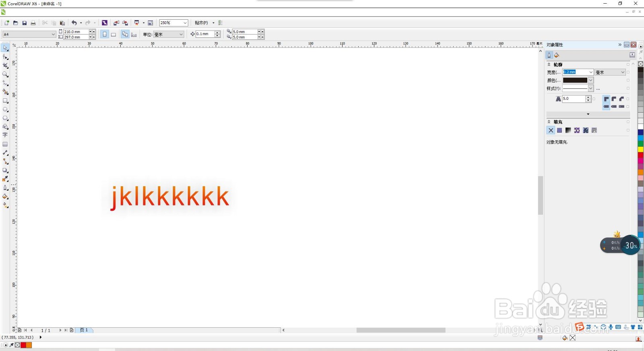Image resolution: width=644 pixels, height=351 pixels.
Task: Select the Fill bucket tool
Action: 5,197
